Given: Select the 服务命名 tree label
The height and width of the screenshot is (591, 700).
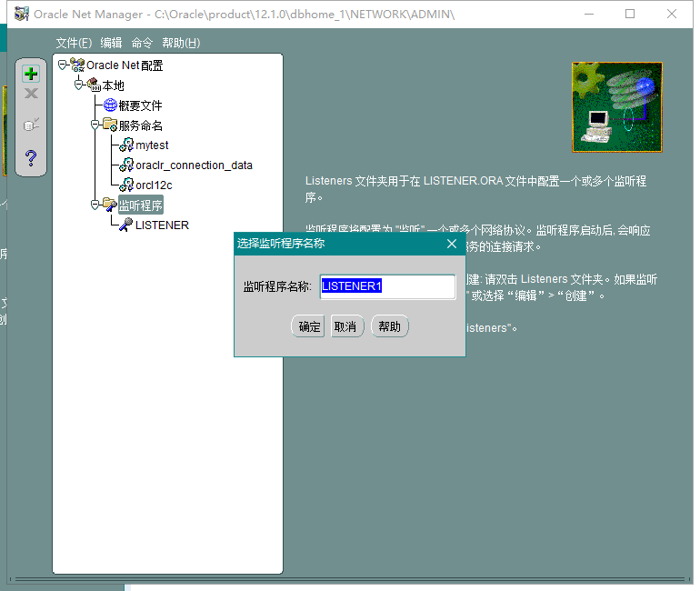Looking at the screenshot, I should pyautogui.click(x=140, y=125).
